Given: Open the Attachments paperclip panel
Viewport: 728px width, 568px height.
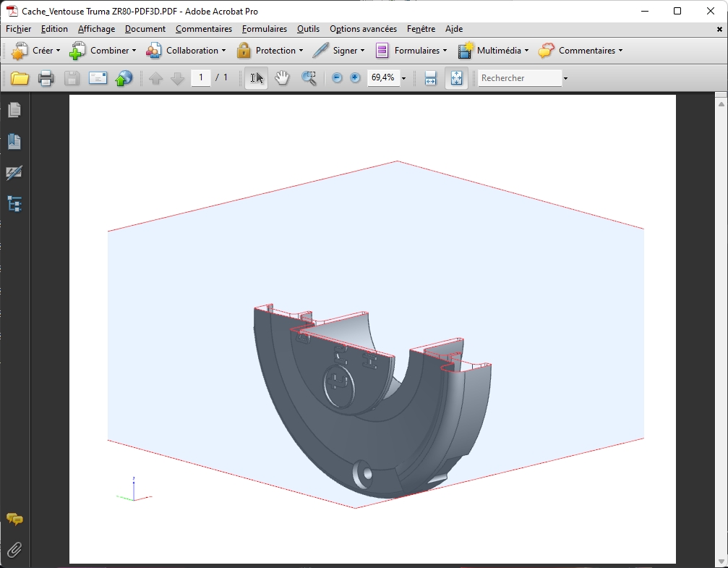Looking at the screenshot, I should coord(14,550).
